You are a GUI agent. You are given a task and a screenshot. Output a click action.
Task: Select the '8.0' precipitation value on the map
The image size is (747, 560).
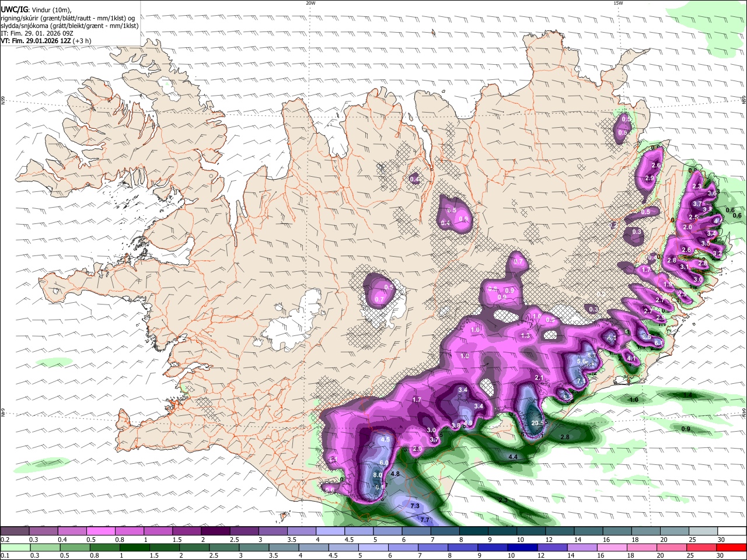378,475
